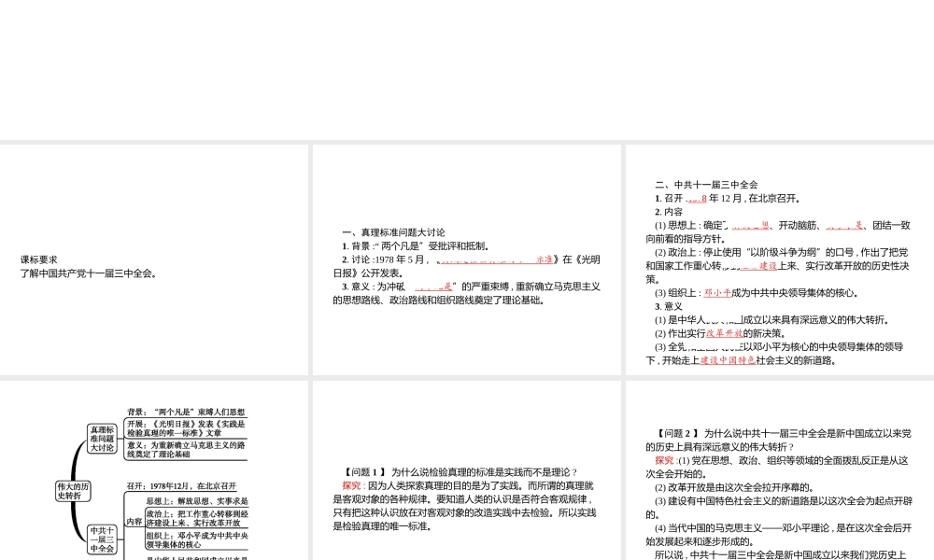Viewport: 934px width, 560px height.
Task: Click the line 向前看的指导方针。
Action: pos(686,239)
